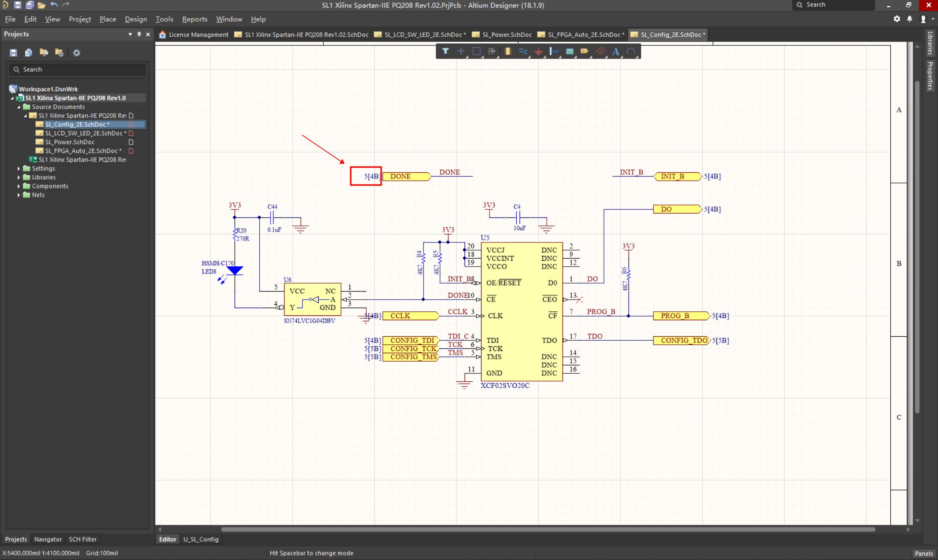Collapse the Source Documents folder
The image size is (938, 560).
(18, 107)
